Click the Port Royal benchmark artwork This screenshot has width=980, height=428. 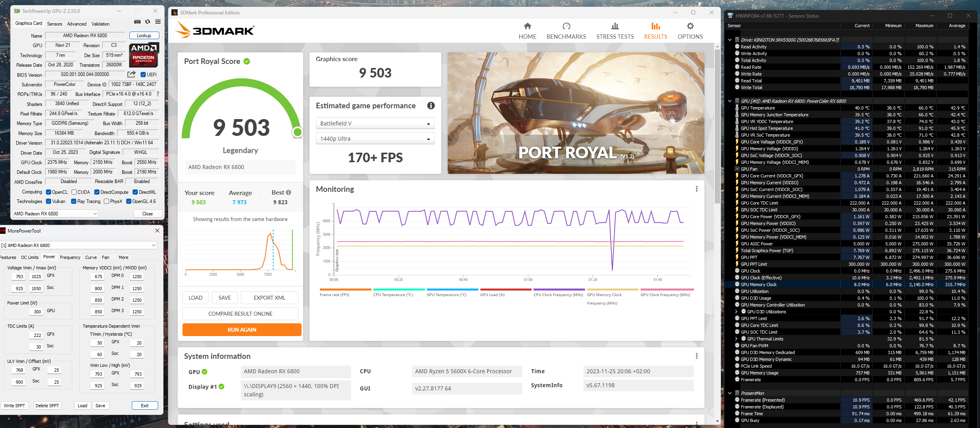[576, 113]
